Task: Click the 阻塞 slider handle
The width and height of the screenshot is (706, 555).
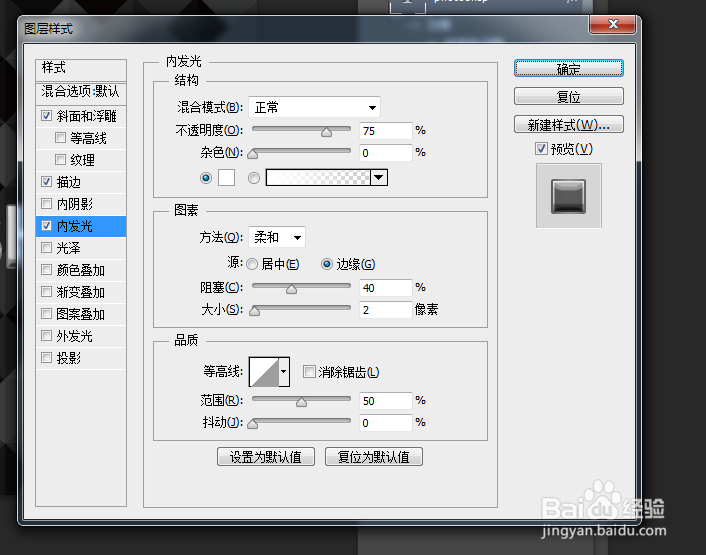Action: [x=291, y=289]
